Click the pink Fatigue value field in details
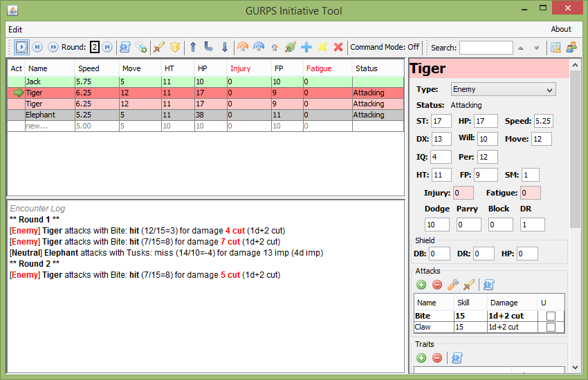The height and width of the screenshot is (380, 588). [x=531, y=193]
